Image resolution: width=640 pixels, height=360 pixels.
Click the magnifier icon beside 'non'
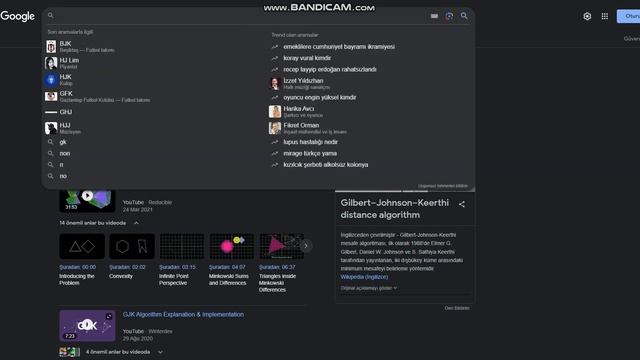(x=51, y=153)
